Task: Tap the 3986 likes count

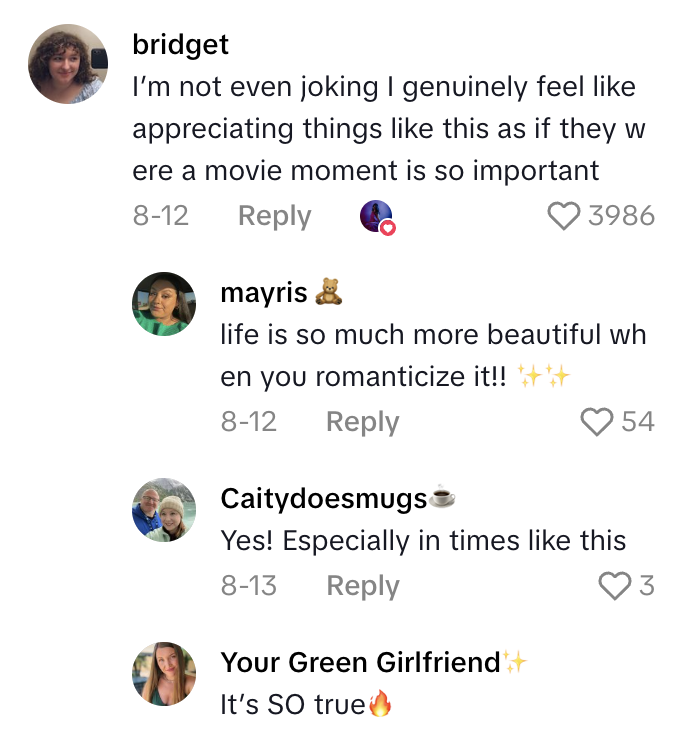Action: click(x=621, y=216)
